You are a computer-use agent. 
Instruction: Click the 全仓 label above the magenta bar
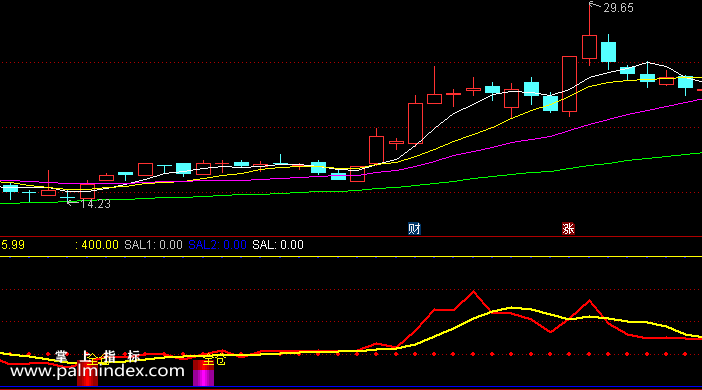214,360
